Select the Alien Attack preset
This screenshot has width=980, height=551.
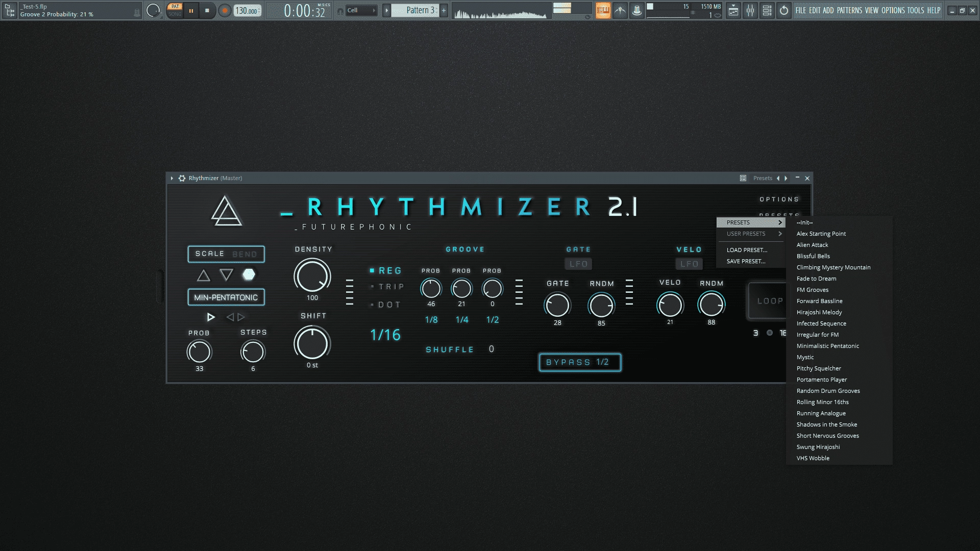pos(839,245)
